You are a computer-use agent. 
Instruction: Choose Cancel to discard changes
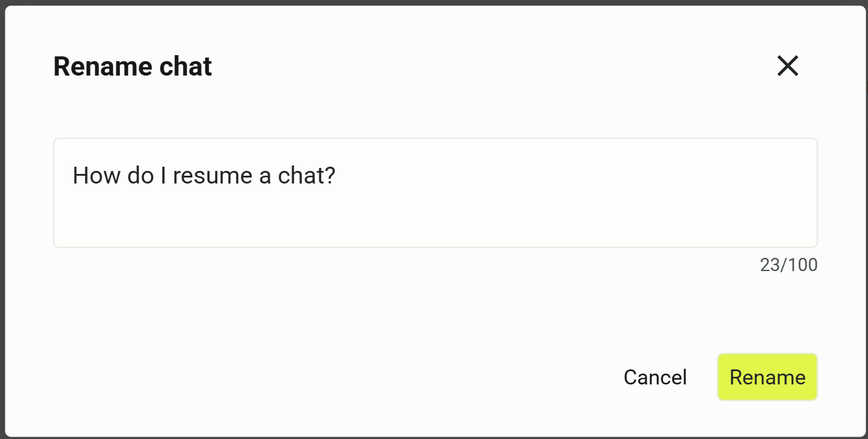tap(654, 377)
